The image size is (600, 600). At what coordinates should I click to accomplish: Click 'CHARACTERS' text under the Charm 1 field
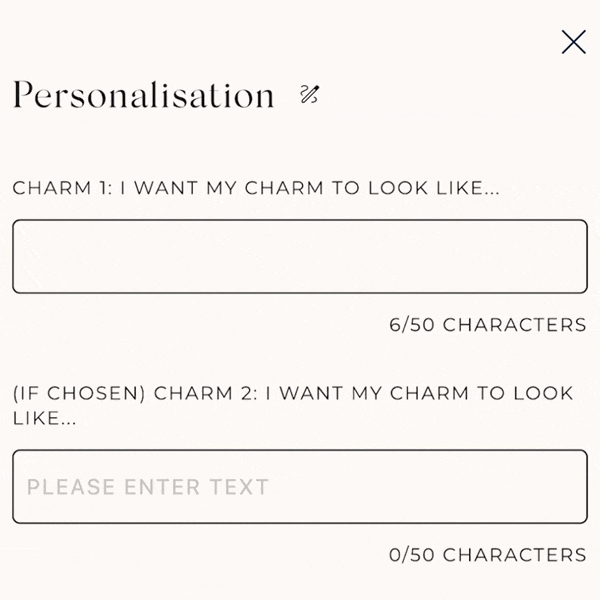(514, 325)
